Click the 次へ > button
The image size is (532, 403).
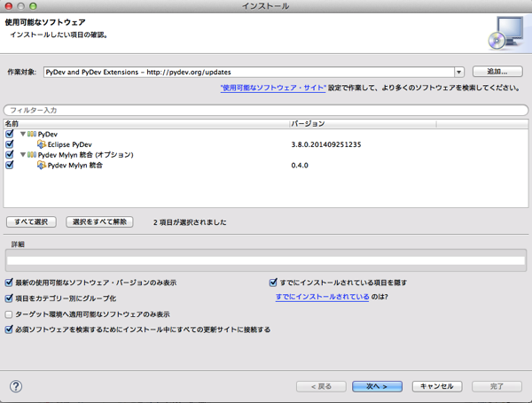[x=377, y=386]
